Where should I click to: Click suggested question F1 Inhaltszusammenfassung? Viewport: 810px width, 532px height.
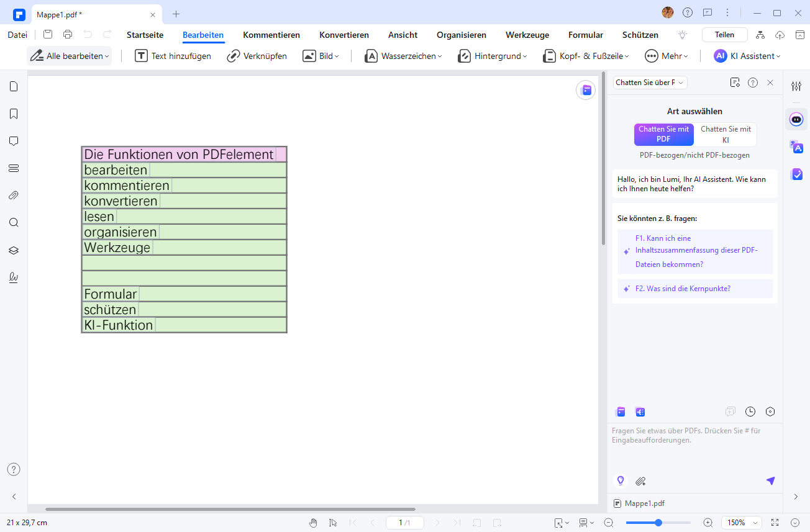[696, 251]
